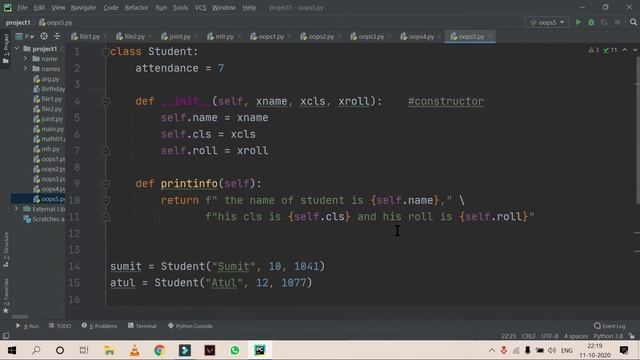
Task: Click the bottom-left tool windows quick access icon
Action: click(x=6, y=336)
